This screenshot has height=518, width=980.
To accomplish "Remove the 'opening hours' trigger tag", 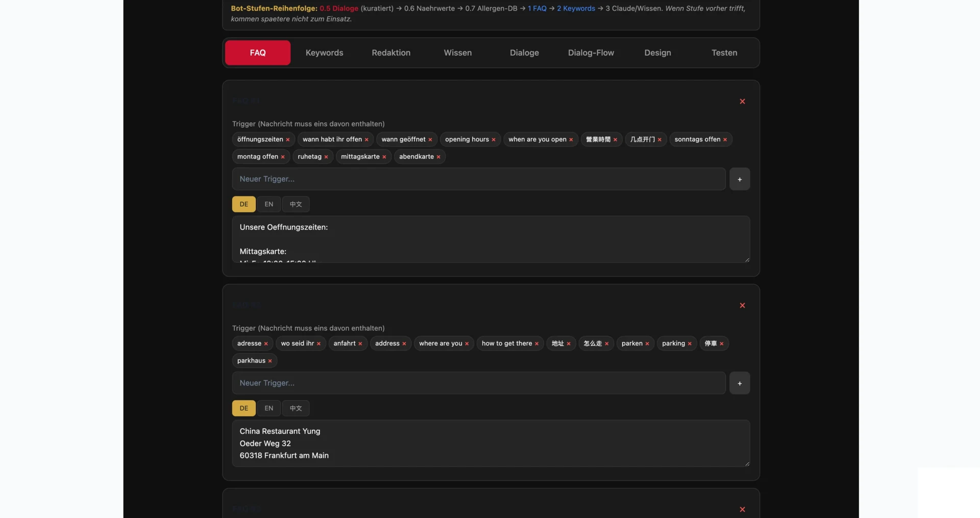I will [494, 140].
